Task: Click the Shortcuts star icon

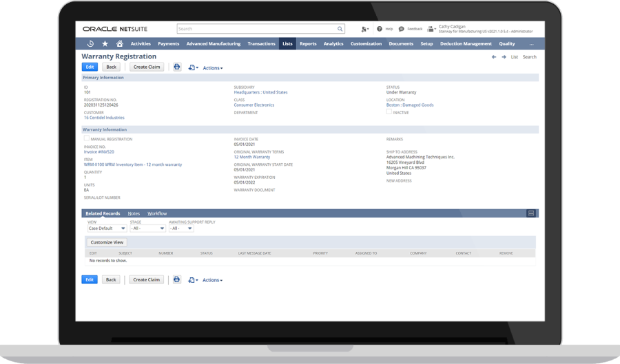Action: click(105, 43)
